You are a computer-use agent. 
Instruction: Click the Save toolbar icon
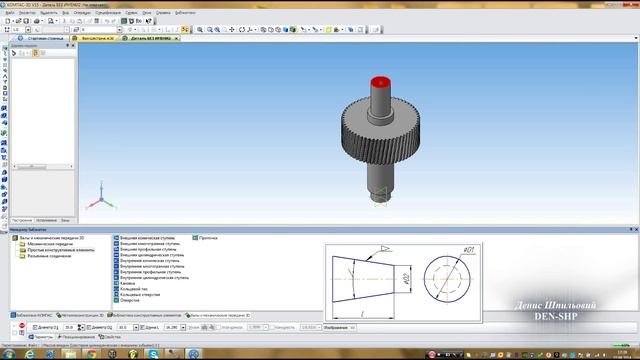(x=26, y=21)
